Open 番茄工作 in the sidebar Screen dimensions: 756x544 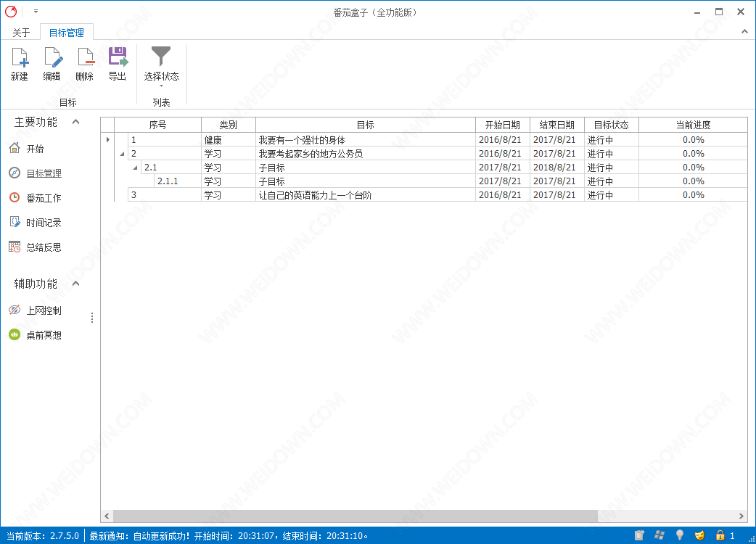[x=36, y=198]
